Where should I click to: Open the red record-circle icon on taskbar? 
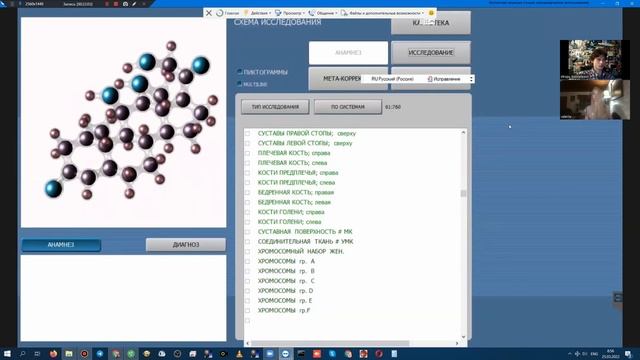click(84, 354)
